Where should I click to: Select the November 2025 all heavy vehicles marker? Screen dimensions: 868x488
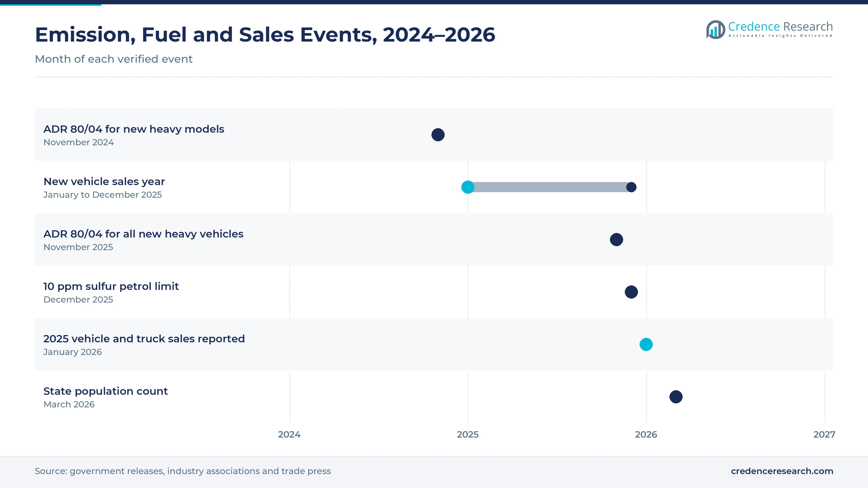(x=616, y=240)
